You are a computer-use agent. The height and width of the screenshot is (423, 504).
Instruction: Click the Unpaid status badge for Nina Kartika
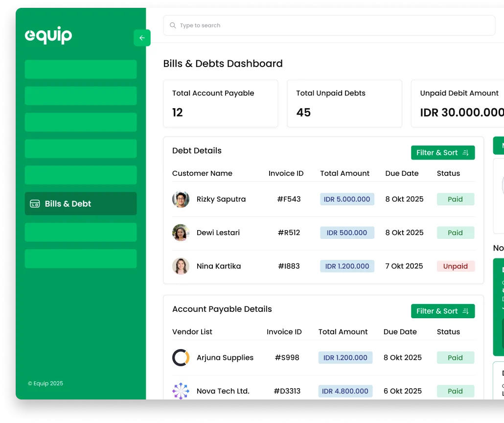[455, 266]
